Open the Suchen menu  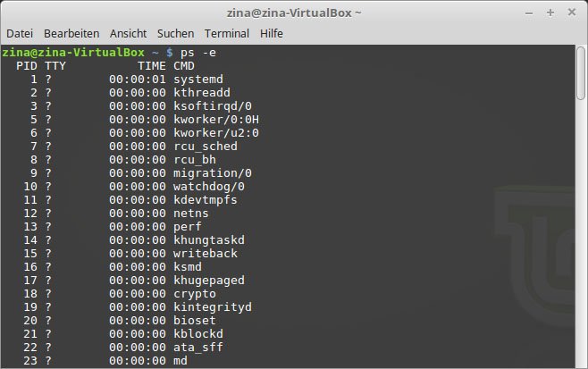point(175,33)
